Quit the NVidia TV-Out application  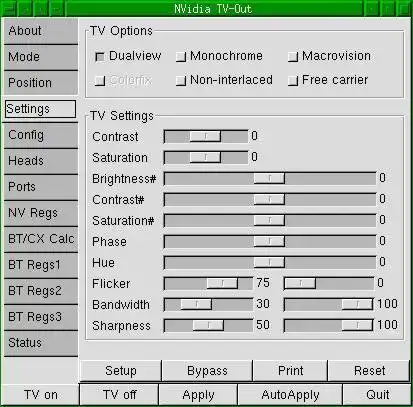[x=377, y=395]
